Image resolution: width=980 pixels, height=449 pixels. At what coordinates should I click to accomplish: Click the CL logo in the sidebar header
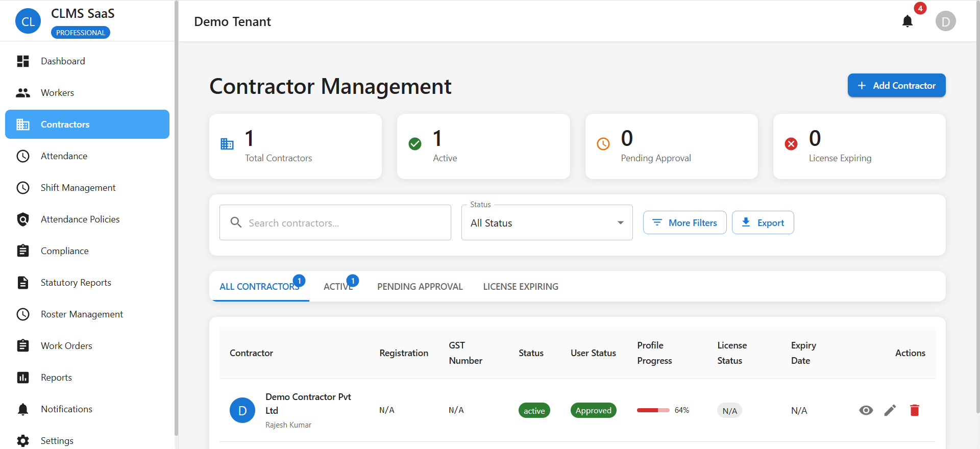[28, 21]
